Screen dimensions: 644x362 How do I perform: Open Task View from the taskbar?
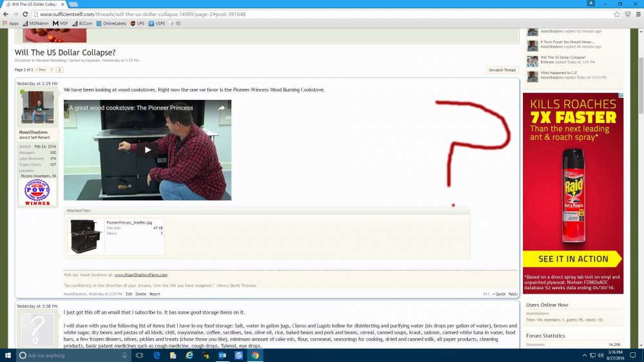pyautogui.click(x=139, y=356)
